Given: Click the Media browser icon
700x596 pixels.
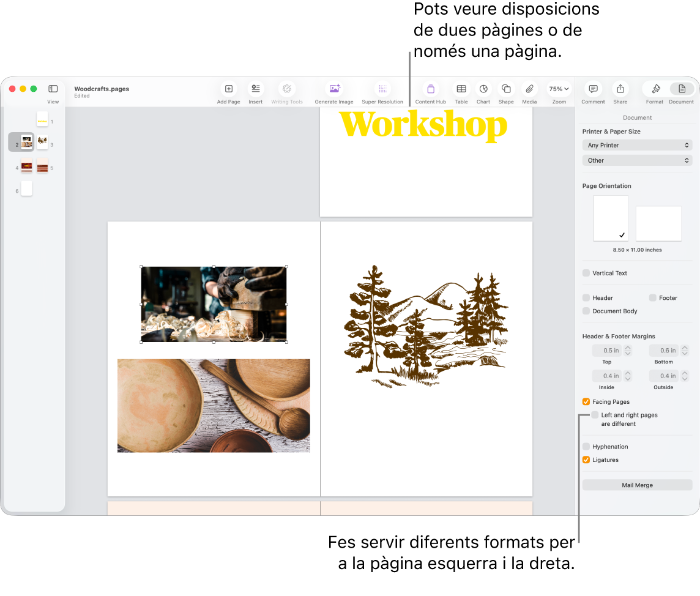Looking at the screenshot, I should (x=529, y=89).
